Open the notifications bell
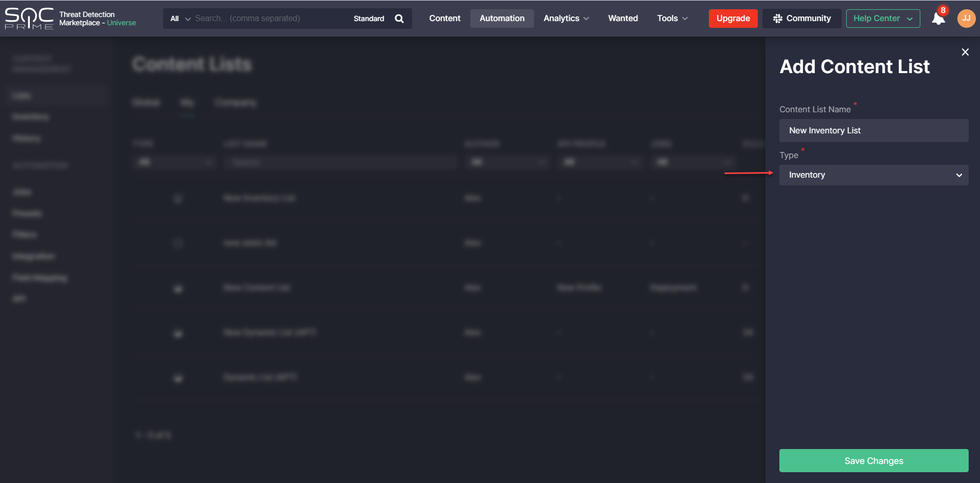The height and width of the screenshot is (483, 980). (938, 19)
